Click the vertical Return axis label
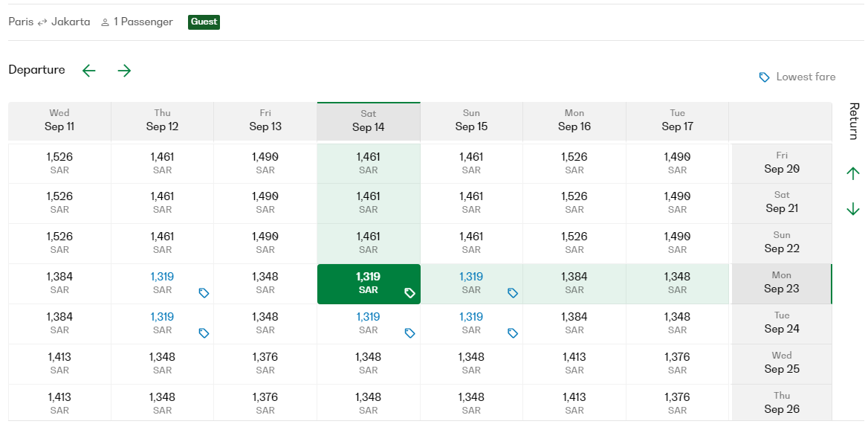The image size is (868, 427). tap(853, 121)
